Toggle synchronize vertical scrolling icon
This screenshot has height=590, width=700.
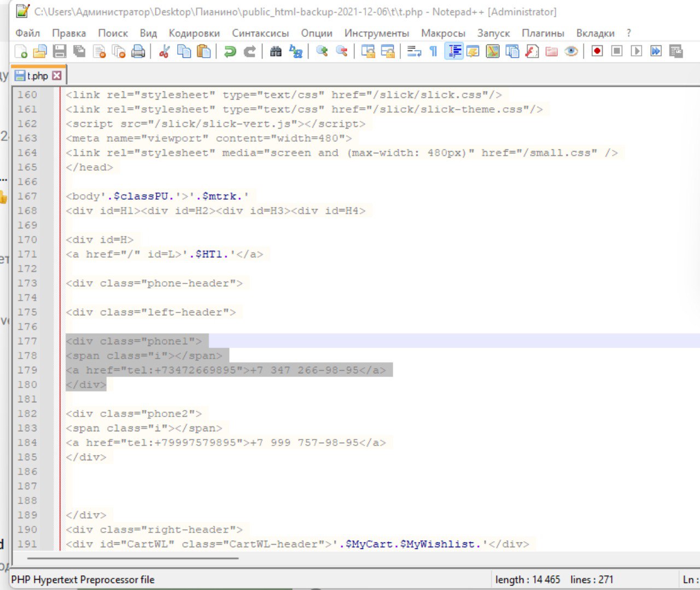pos(368,51)
